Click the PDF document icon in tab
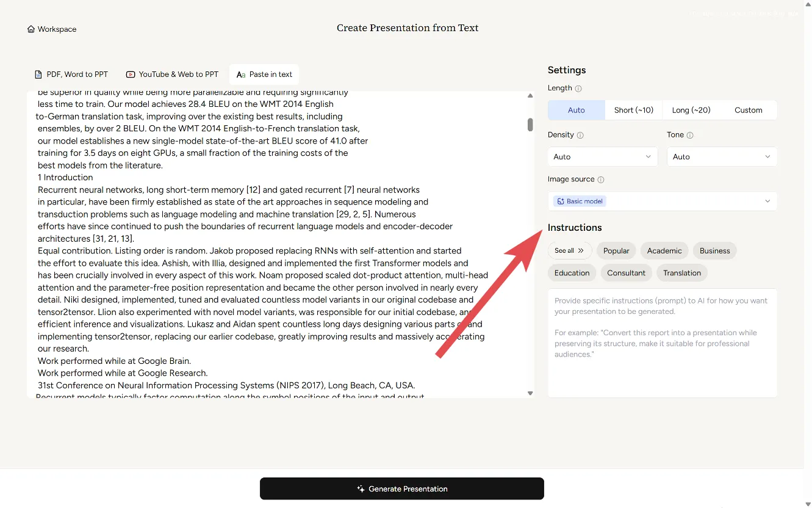Viewport: 812px width, 508px height. [38, 74]
